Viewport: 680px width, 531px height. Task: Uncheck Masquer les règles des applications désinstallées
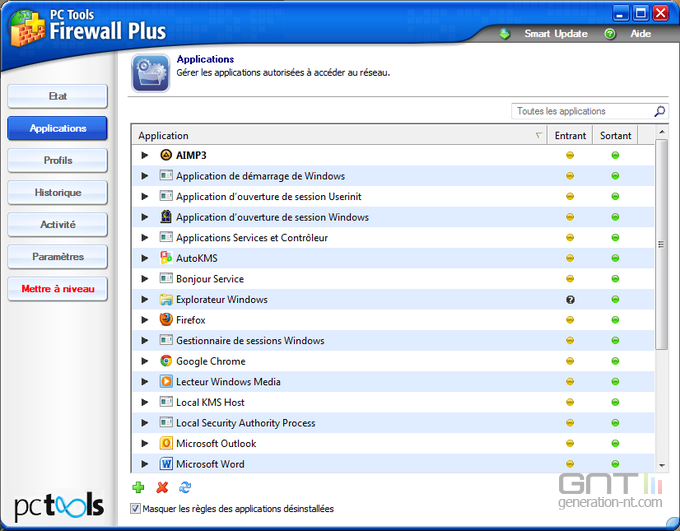[135, 508]
